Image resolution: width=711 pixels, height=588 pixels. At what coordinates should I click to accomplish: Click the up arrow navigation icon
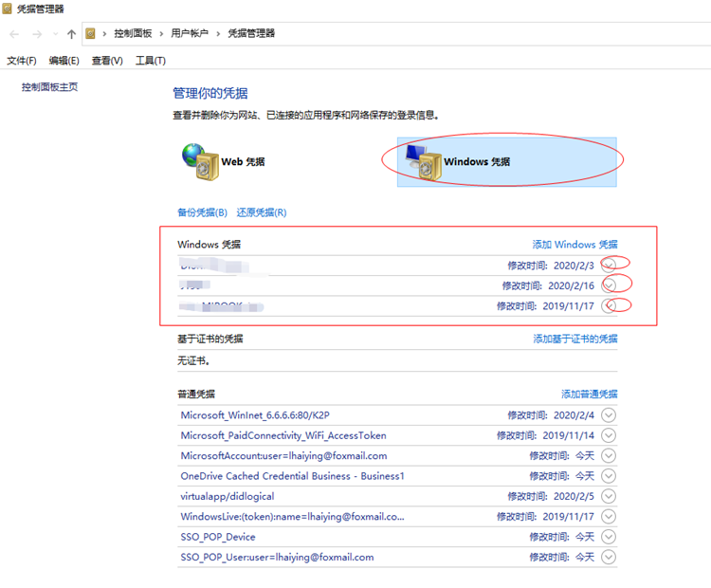point(72,33)
